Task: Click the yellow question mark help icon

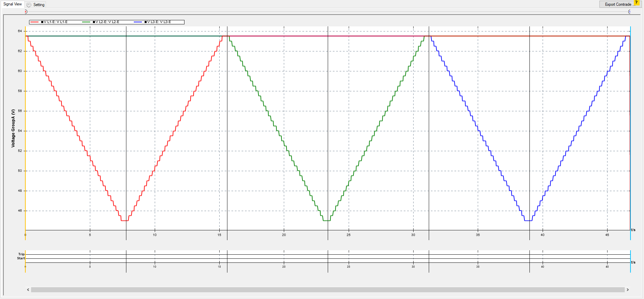Action: point(637,3)
